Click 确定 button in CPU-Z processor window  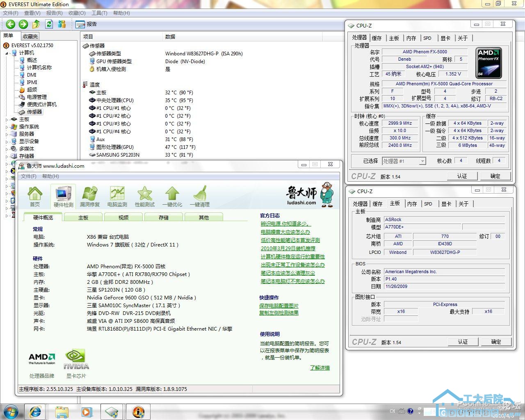click(495, 176)
